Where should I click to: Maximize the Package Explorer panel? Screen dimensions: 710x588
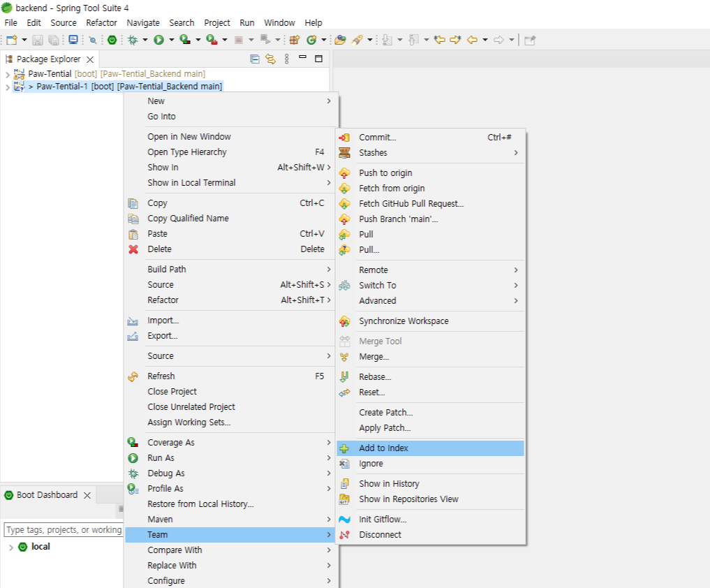319,59
